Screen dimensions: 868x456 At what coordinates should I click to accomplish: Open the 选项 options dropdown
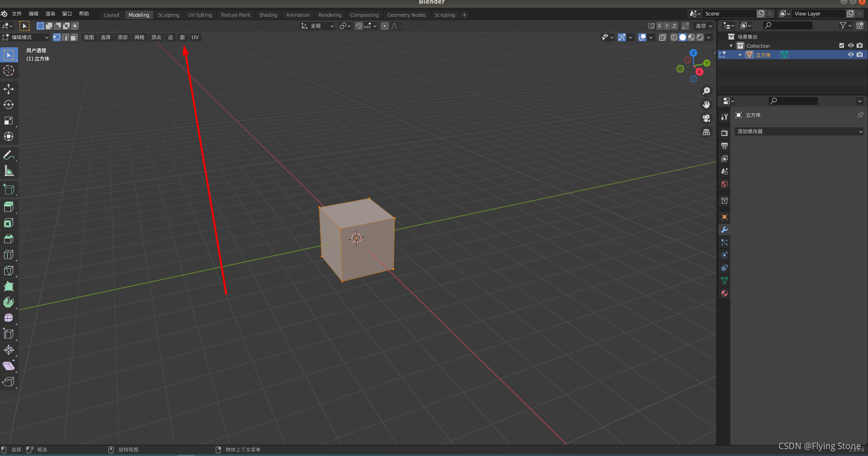click(704, 26)
